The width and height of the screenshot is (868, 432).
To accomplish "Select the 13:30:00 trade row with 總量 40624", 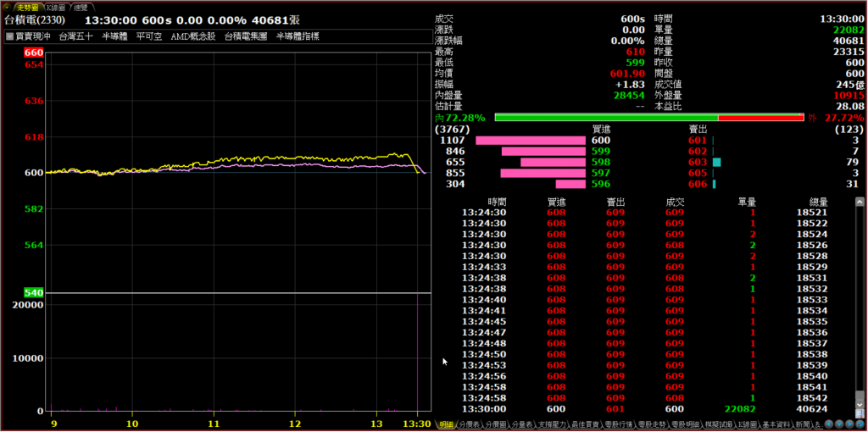I will coord(645,409).
